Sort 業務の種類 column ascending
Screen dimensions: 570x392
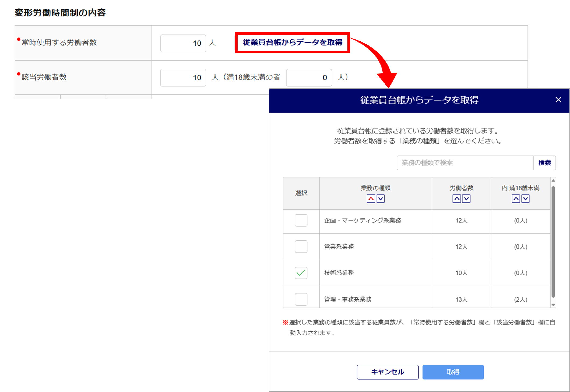(x=371, y=199)
